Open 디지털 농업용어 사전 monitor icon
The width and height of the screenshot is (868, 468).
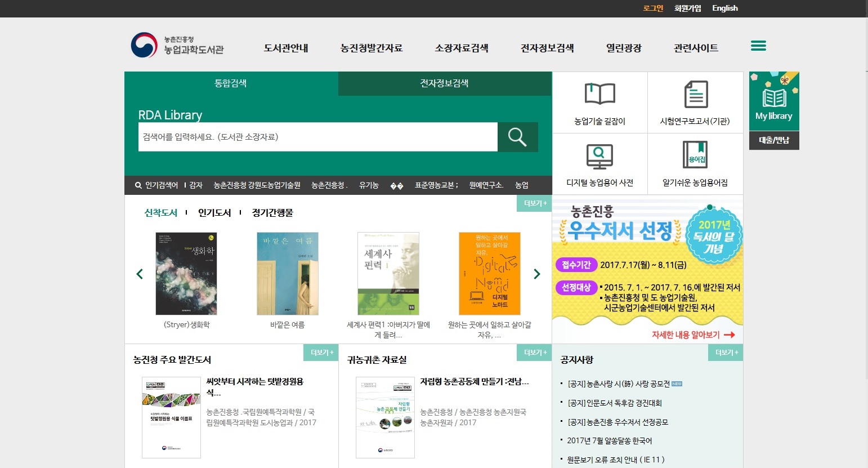[x=599, y=157]
